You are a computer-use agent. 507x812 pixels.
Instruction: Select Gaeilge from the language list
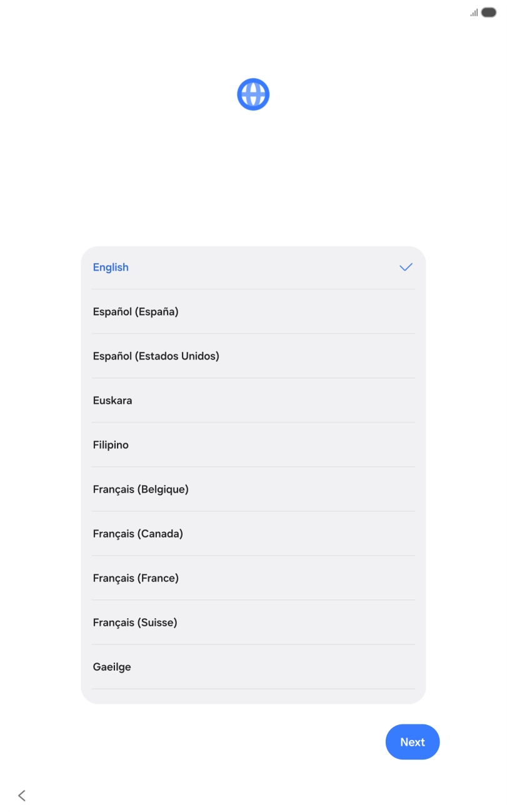(x=112, y=666)
